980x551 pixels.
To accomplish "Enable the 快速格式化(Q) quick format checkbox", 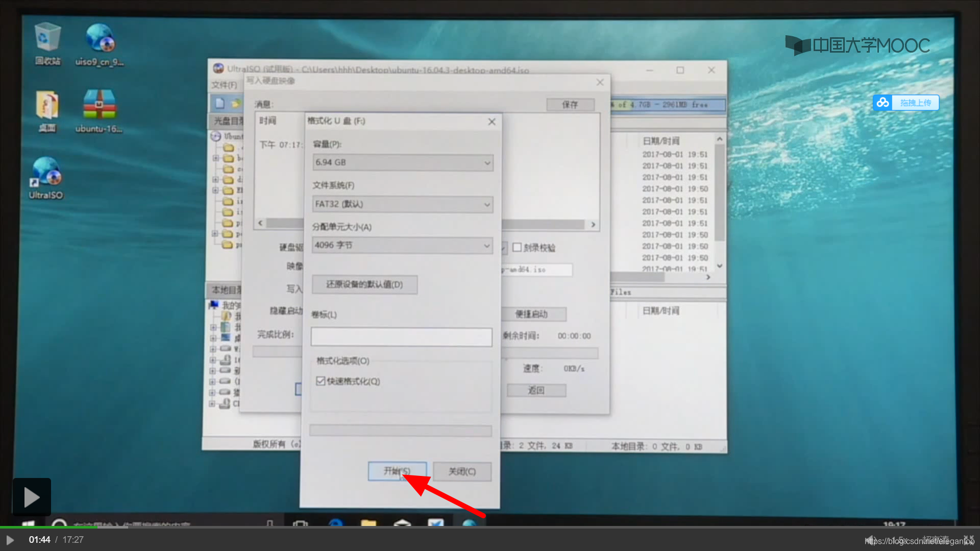I will (x=321, y=380).
